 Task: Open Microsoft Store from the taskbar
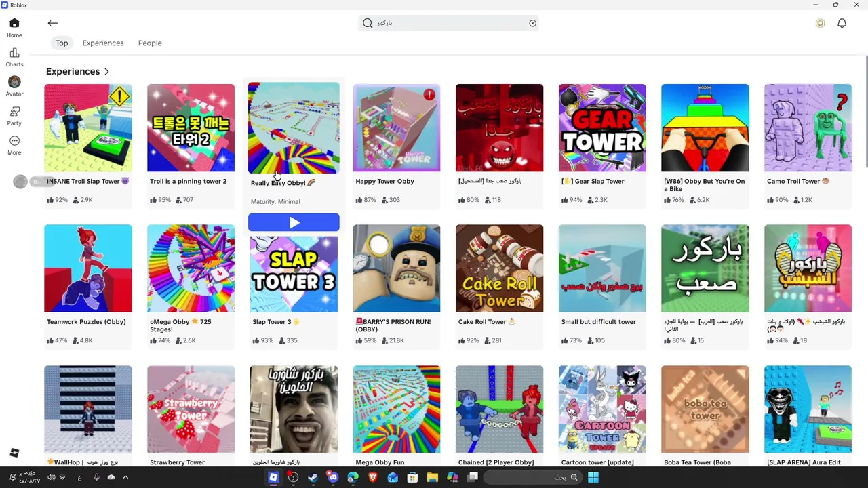pyautogui.click(x=412, y=477)
